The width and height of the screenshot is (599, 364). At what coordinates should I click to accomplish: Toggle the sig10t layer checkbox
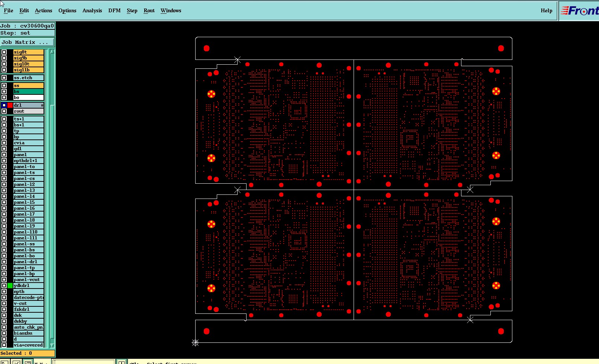tap(4, 64)
